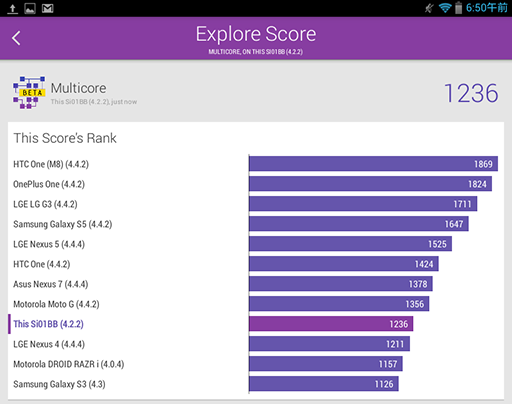Tap the battery status icon
Screen dimensions: 512x404
tap(459, 8)
